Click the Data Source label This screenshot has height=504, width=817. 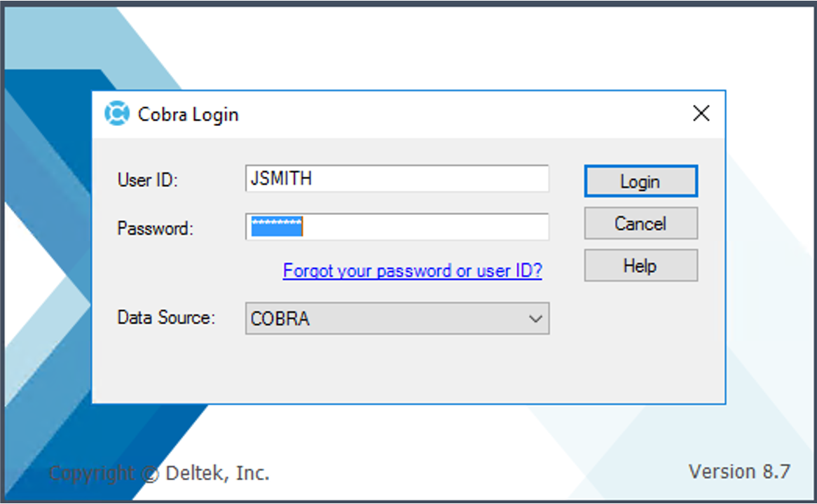(x=166, y=318)
